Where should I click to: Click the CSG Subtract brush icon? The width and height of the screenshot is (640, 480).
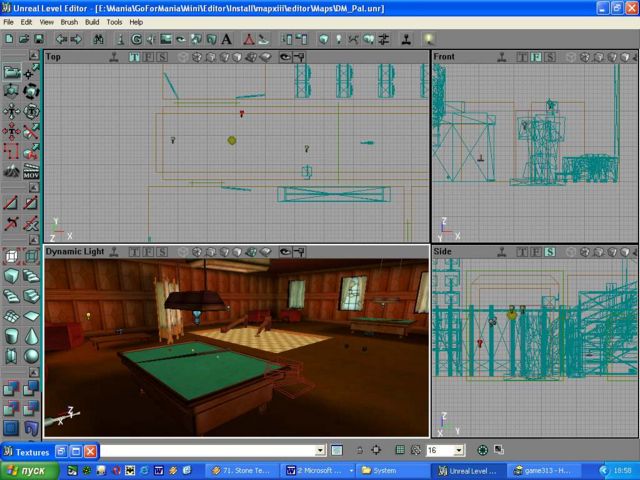point(31,389)
